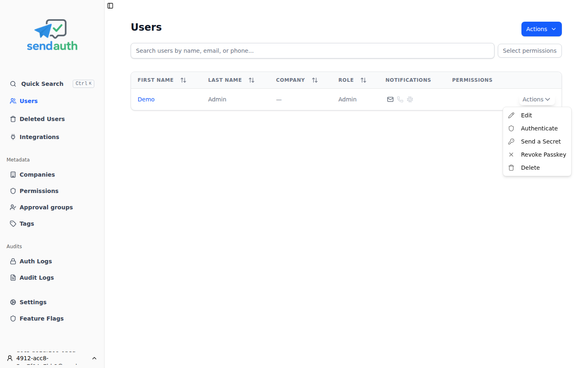Click the Settings gear icon
Image resolution: width=588 pixels, height=368 pixels.
coord(12,302)
